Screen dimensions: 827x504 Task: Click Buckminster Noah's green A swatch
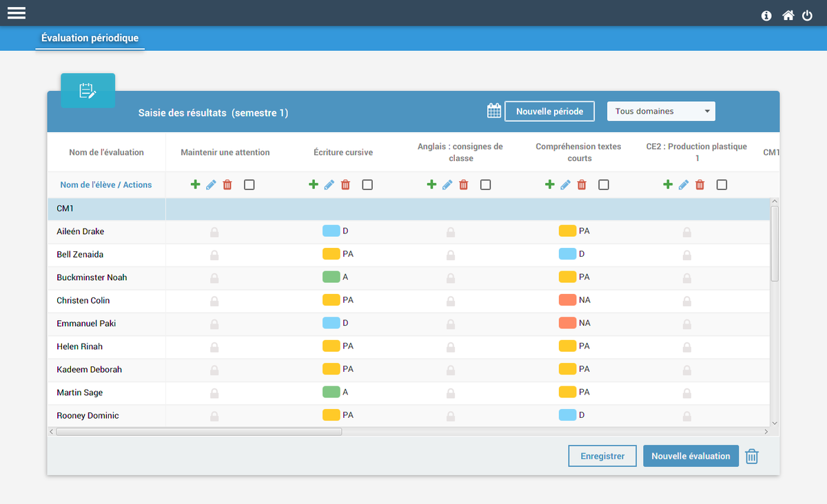click(331, 277)
